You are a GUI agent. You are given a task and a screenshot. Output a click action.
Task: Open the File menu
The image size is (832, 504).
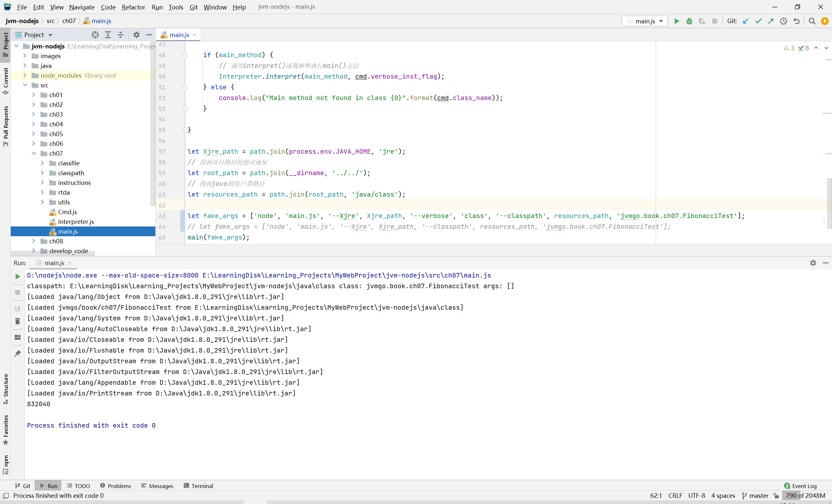click(22, 7)
